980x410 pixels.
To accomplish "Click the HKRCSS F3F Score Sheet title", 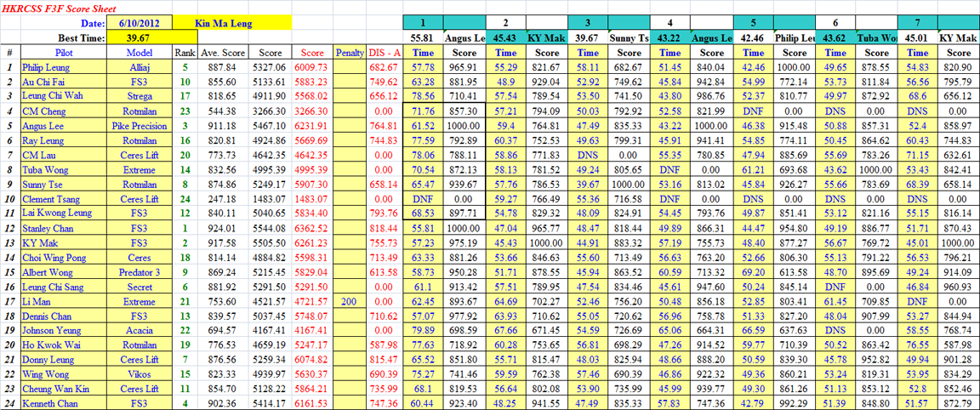I will click(64, 8).
